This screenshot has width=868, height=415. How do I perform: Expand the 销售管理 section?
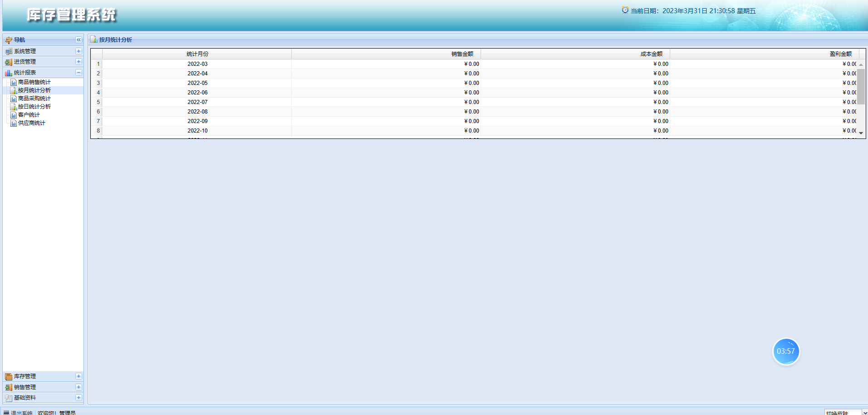point(78,387)
